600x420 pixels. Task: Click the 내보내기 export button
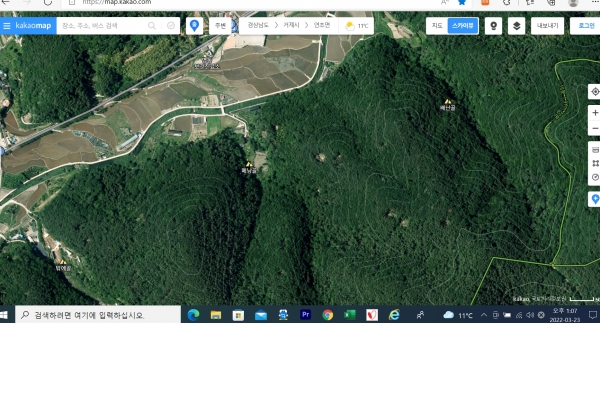548,26
